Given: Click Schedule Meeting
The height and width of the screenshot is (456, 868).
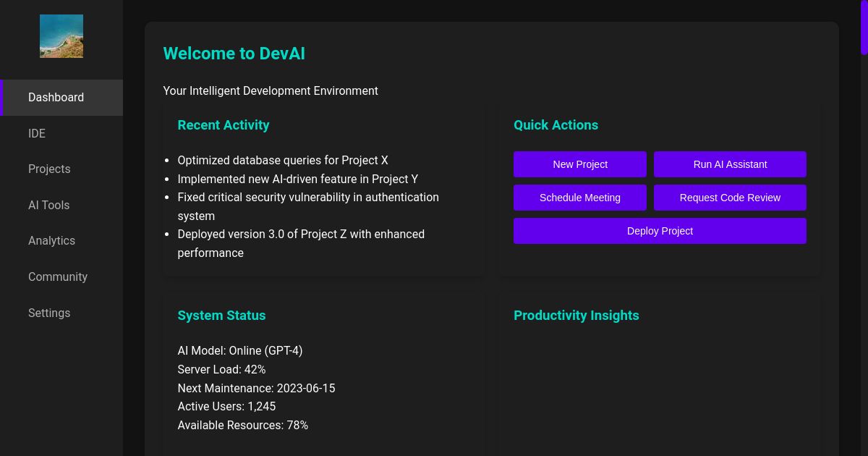Looking at the screenshot, I should 580,198.
